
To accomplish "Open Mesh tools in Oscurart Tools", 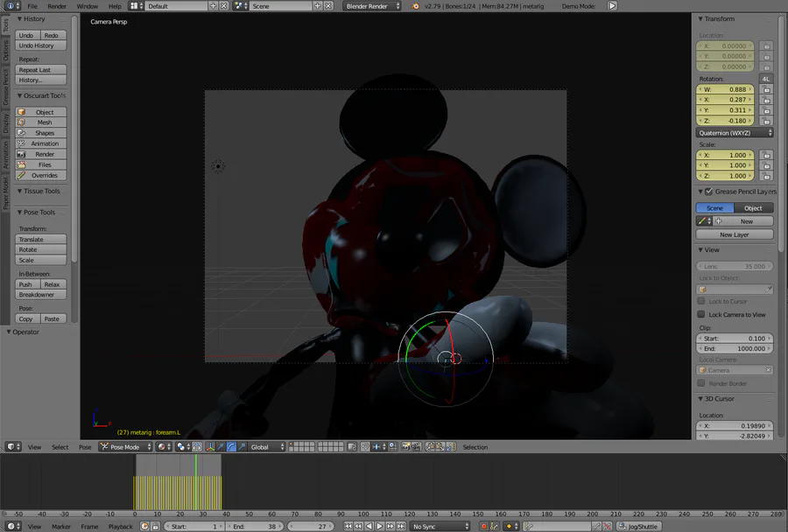I will click(x=40, y=122).
